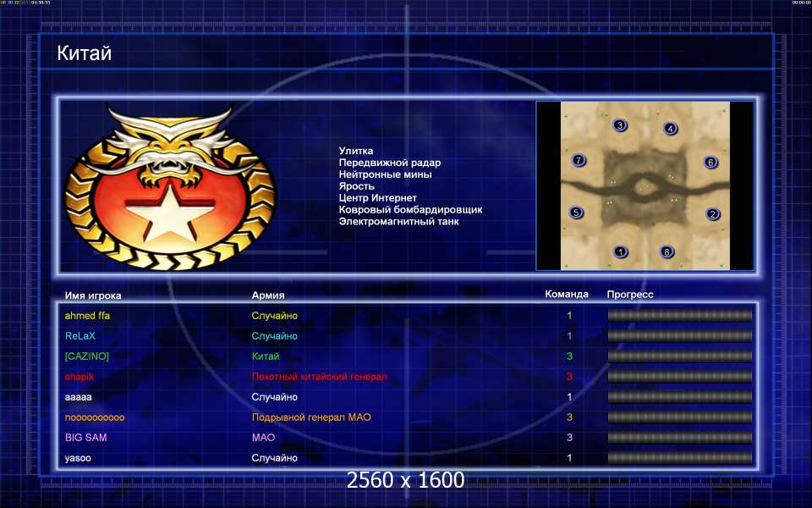Viewport: 812px width, 508px height.
Task: Click the desert map preview thumbnail
Action: coord(645,185)
